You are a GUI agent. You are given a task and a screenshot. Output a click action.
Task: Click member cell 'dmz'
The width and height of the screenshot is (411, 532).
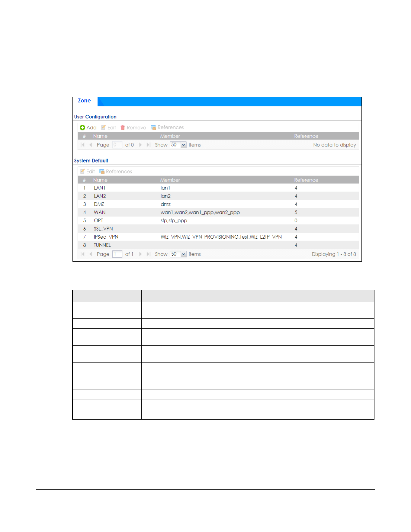point(165,204)
